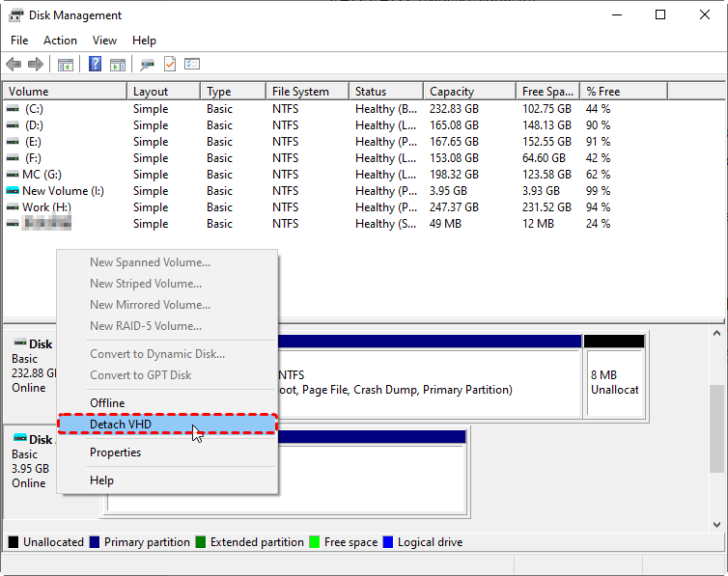
Task: Toggle the Show/Hide Action Pane icon
Action: 118,65
